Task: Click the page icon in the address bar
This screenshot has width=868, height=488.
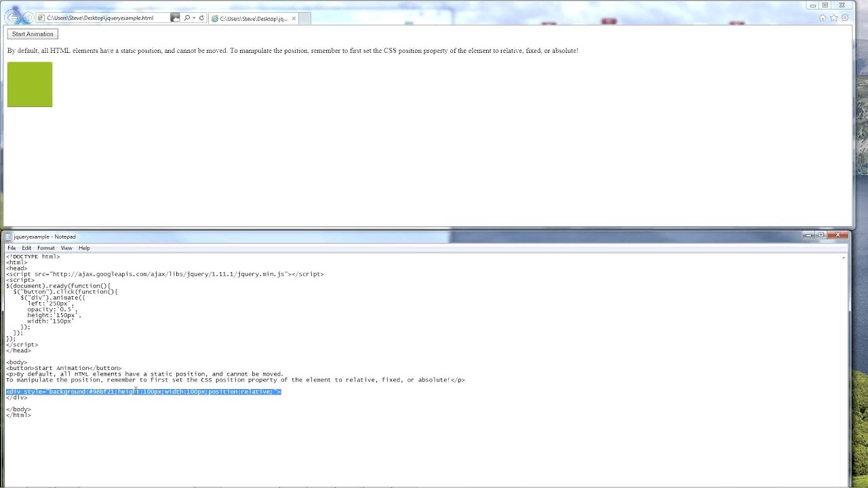Action: (41, 18)
